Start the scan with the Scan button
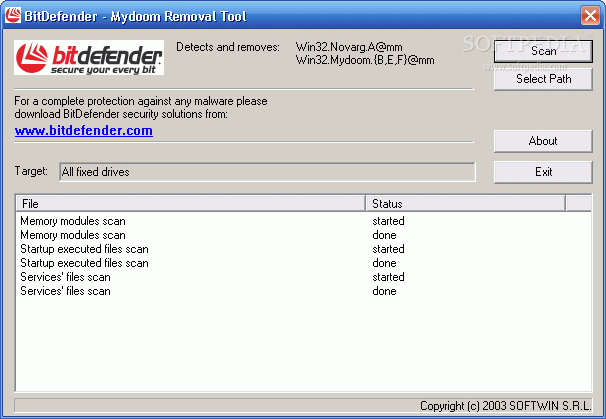Viewport: 606px width, 419px height. (543, 51)
